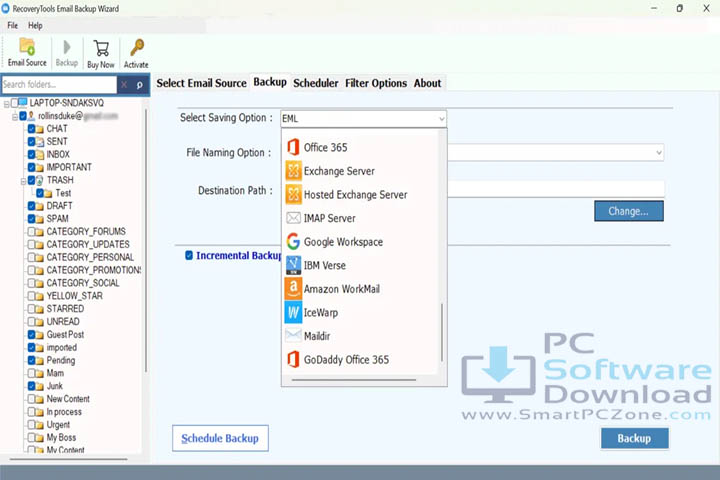This screenshot has height=480, width=720.
Task: Choose the Google Workspace icon
Action: coord(293,241)
